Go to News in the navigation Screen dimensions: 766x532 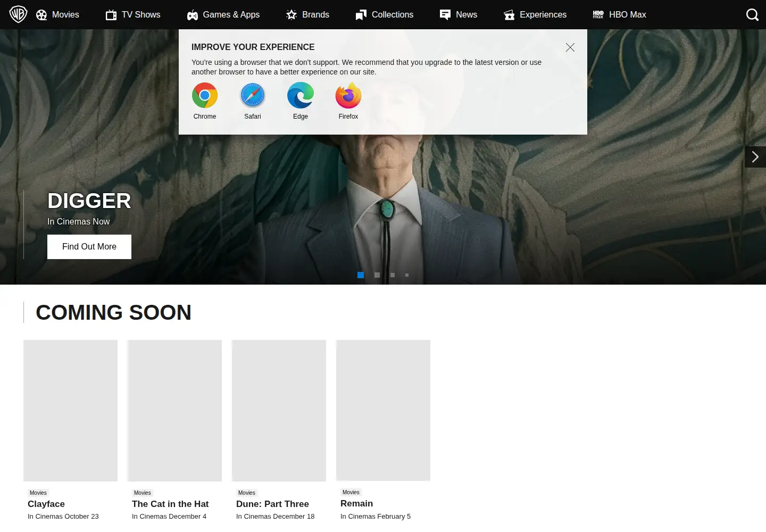pos(467,15)
